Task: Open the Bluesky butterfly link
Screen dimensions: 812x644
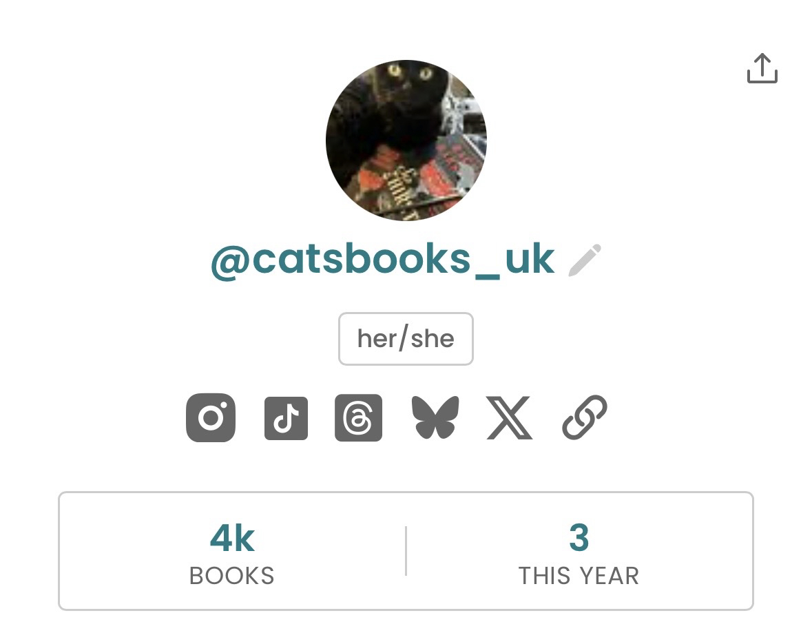Action: [435, 418]
